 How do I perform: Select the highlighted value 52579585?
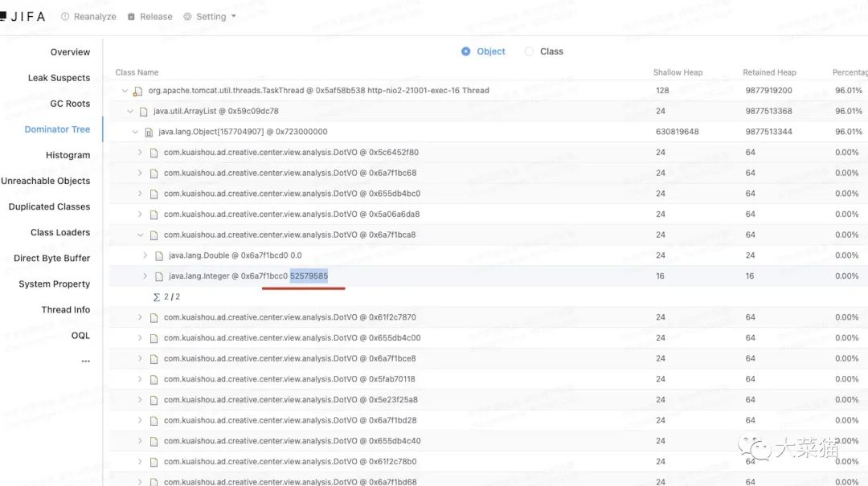point(309,276)
